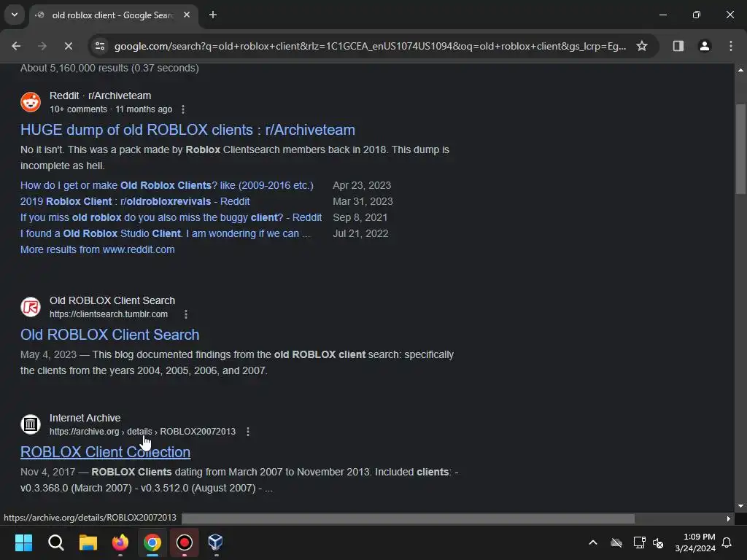Open I found a Old Roblox Studio Client link
The width and height of the screenshot is (747, 560).
tap(166, 234)
